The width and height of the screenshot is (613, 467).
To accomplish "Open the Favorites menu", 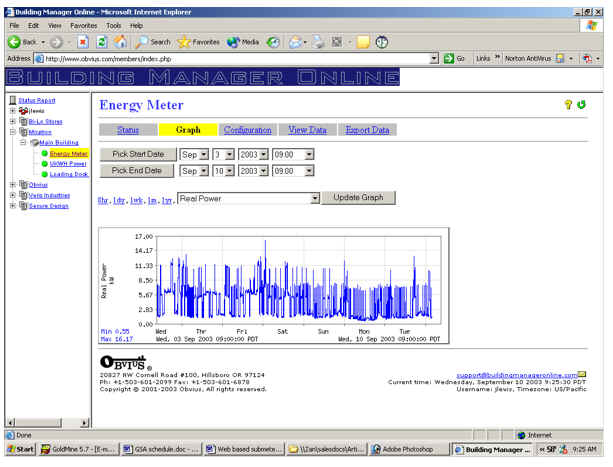I will 84,26.
